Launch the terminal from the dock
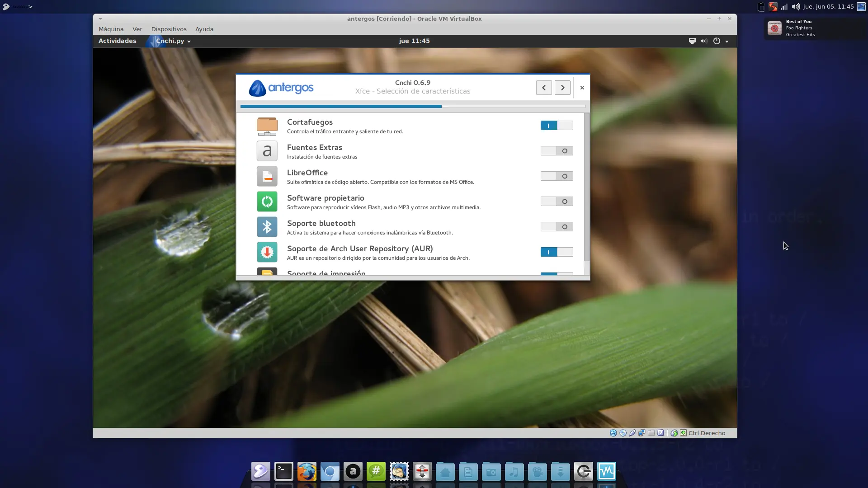Image resolution: width=868 pixels, height=488 pixels. click(x=284, y=472)
